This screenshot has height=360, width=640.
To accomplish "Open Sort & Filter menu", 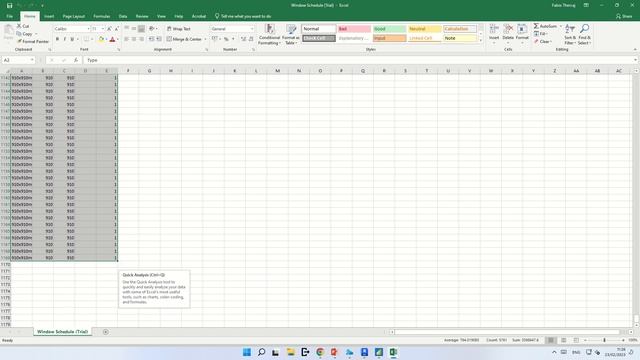I will pyautogui.click(x=570, y=34).
